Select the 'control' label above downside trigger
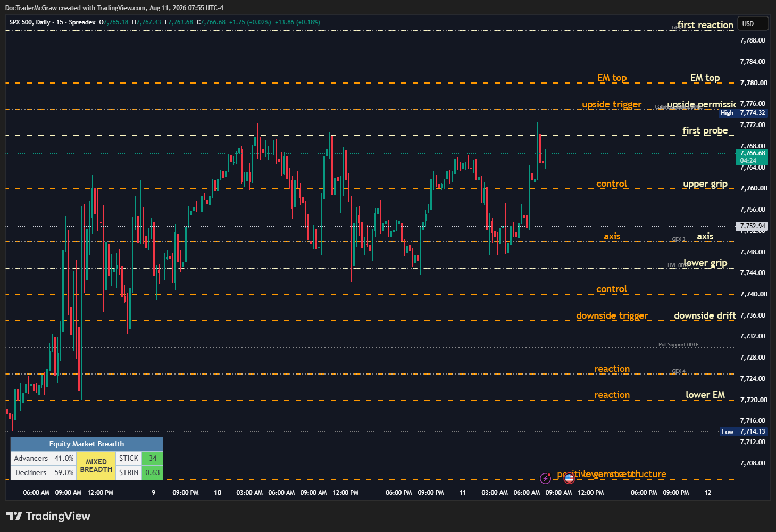 pos(612,289)
